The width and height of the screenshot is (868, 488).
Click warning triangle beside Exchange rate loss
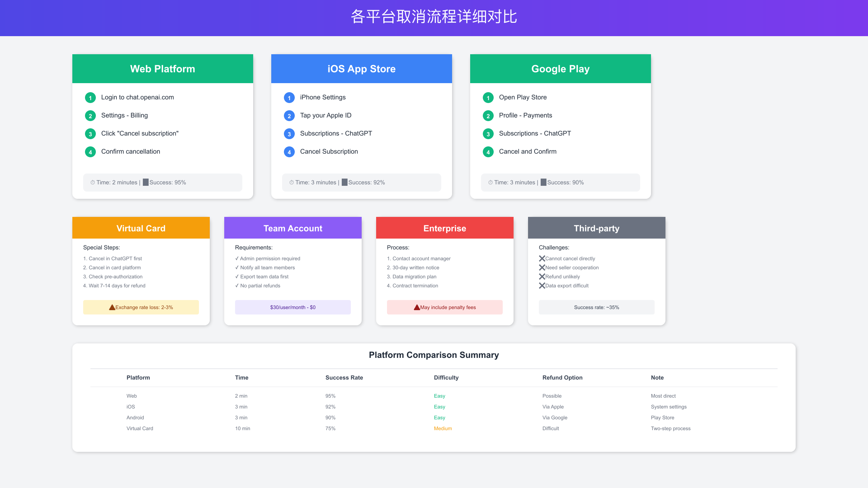click(x=112, y=307)
